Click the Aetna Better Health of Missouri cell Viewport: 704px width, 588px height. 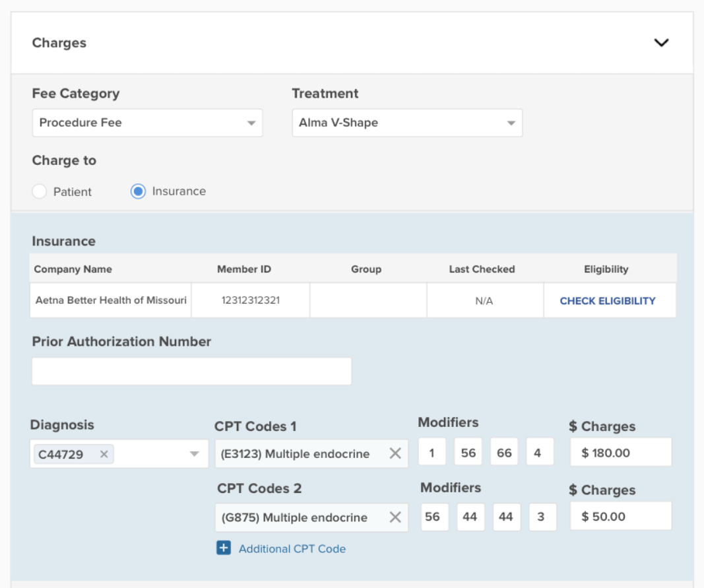pyautogui.click(x=111, y=300)
